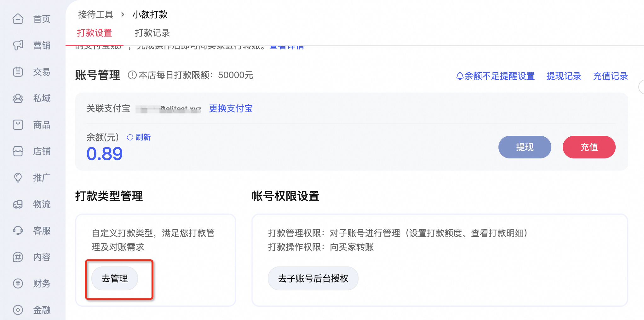
Task: Click the shop storefront icon
Action: (x=18, y=151)
